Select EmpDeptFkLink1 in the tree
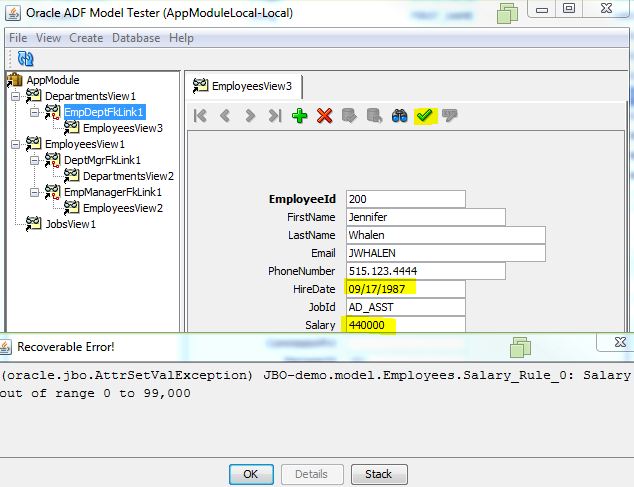Viewport: 634px width, 487px height. (x=104, y=112)
